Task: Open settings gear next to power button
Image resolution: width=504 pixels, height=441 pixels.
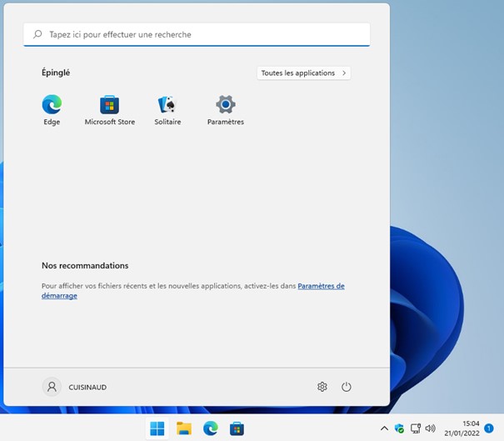Action: tap(322, 387)
